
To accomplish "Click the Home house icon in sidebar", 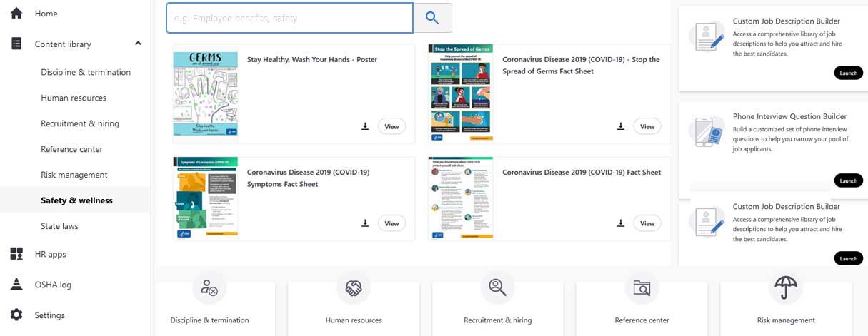I will (16, 14).
